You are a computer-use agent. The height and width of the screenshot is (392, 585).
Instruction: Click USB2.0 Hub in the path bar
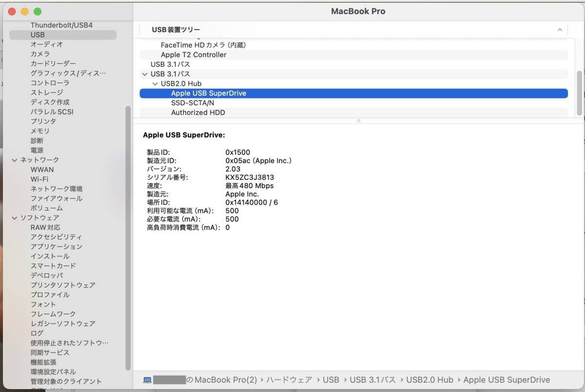click(x=429, y=380)
